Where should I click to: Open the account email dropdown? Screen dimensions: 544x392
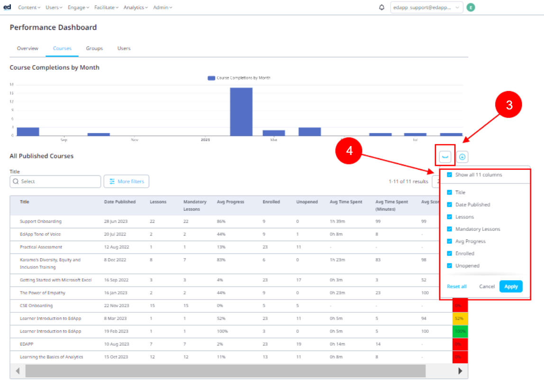pyautogui.click(x=426, y=8)
